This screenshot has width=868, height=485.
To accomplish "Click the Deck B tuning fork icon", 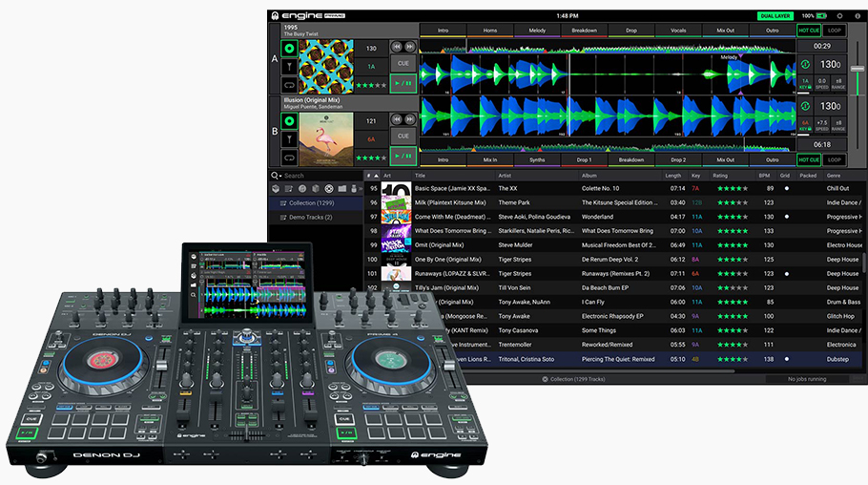I will pyautogui.click(x=289, y=139).
